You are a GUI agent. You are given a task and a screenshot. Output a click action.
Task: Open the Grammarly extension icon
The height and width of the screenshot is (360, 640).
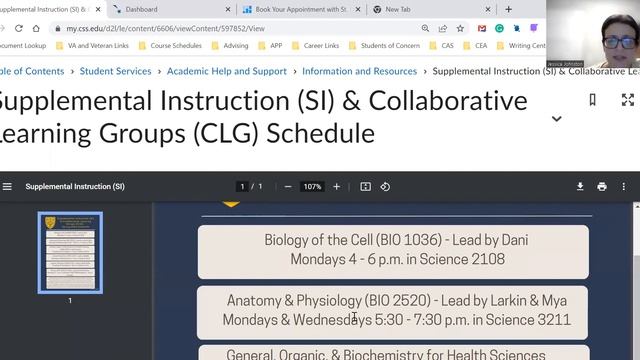[499, 28]
